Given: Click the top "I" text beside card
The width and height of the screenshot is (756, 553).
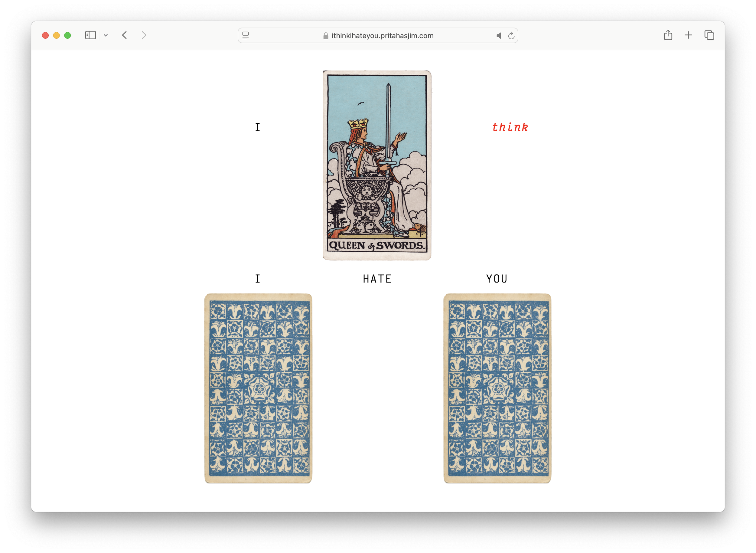Looking at the screenshot, I should point(257,128).
